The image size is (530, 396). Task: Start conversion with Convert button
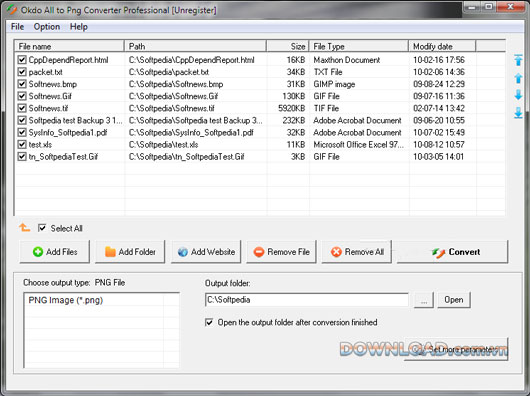point(452,252)
